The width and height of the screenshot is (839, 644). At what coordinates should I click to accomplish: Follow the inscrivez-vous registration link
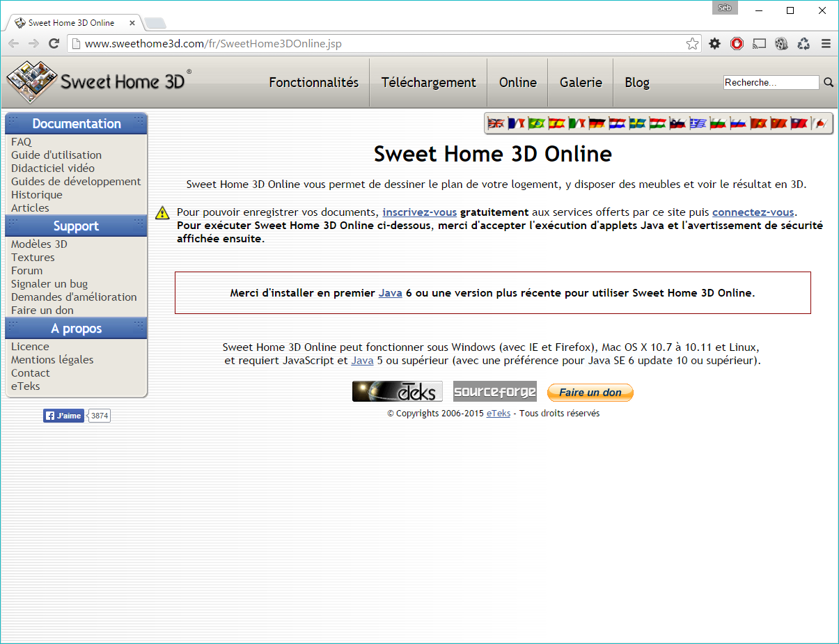coord(420,212)
